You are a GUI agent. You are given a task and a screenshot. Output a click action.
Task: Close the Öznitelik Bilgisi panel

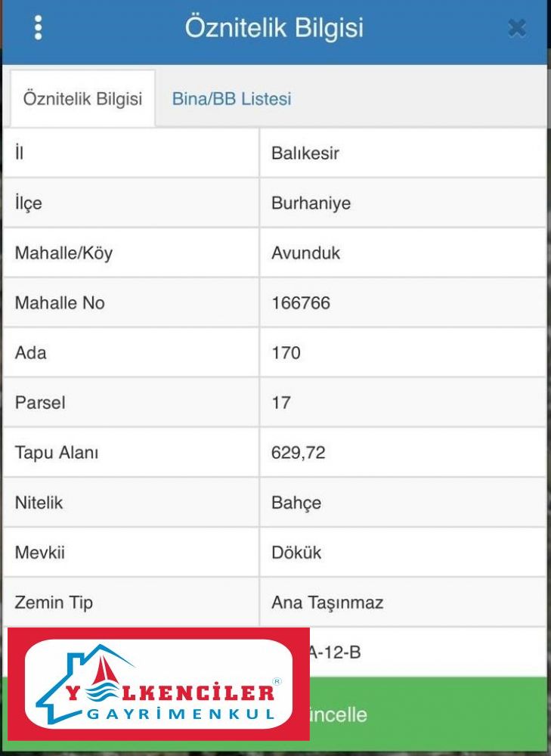coord(517,29)
